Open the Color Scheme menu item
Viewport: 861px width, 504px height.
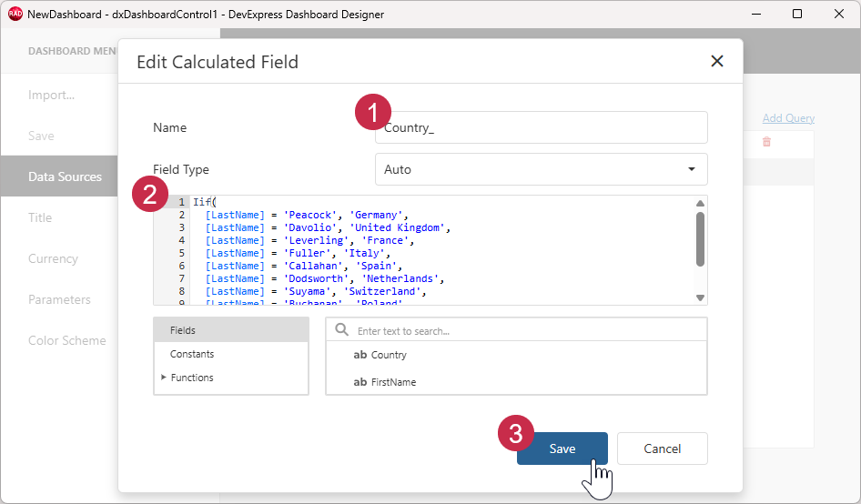[x=67, y=340]
